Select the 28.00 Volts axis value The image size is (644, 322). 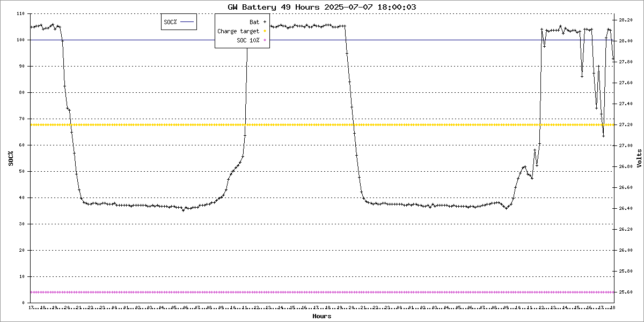point(626,41)
